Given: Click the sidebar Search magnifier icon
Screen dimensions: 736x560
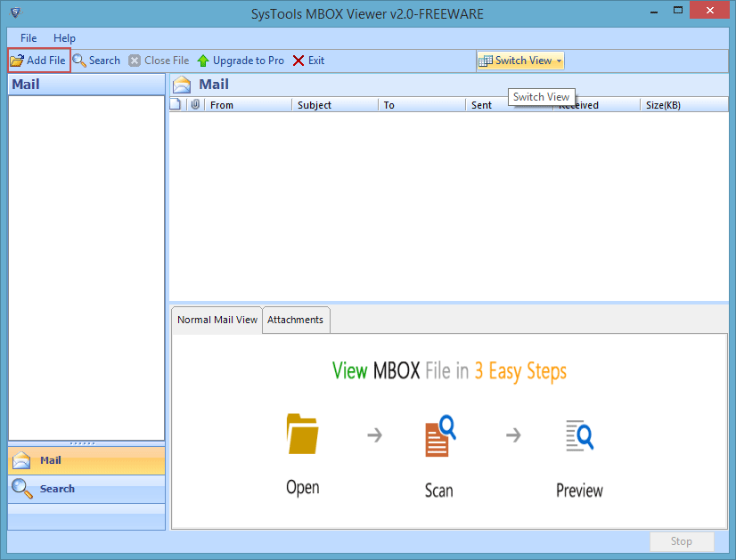Looking at the screenshot, I should coord(21,488).
